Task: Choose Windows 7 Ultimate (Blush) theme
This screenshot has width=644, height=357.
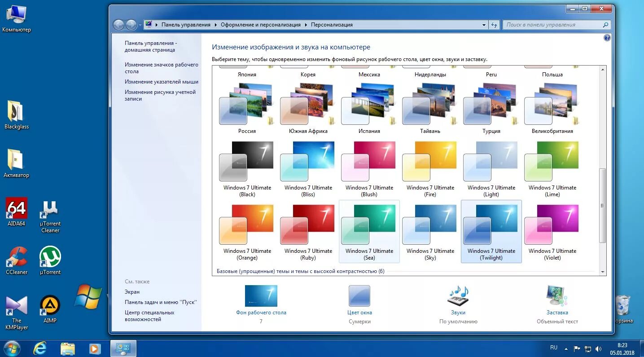Action: [x=369, y=169]
